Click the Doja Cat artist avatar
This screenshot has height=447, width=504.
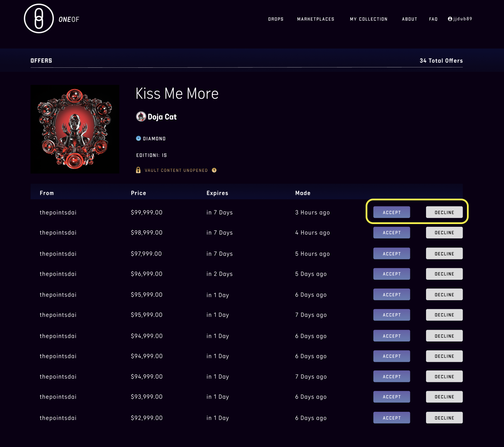tap(141, 117)
